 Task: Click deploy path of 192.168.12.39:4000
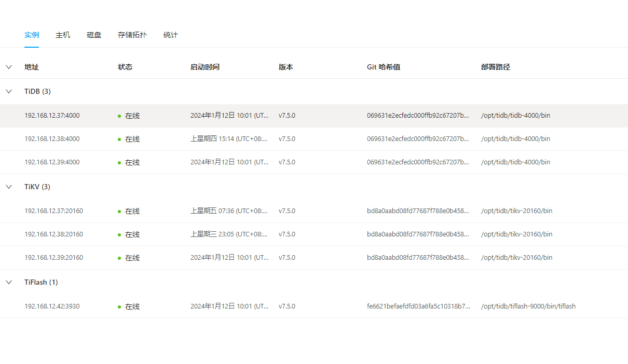pyautogui.click(x=515, y=162)
